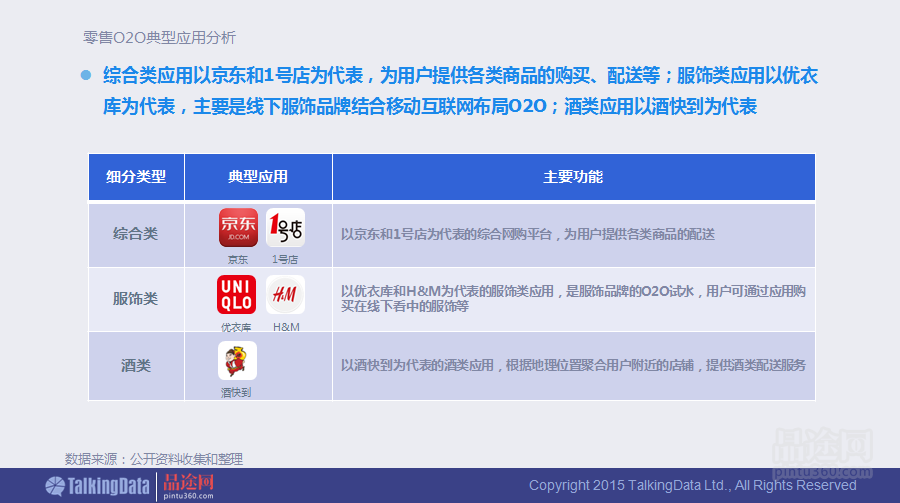Image resolution: width=900 pixels, height=503 pixels.
Task: Click the 服饰品牌的O2O试水 description cell
Action: tap(573, 299)
